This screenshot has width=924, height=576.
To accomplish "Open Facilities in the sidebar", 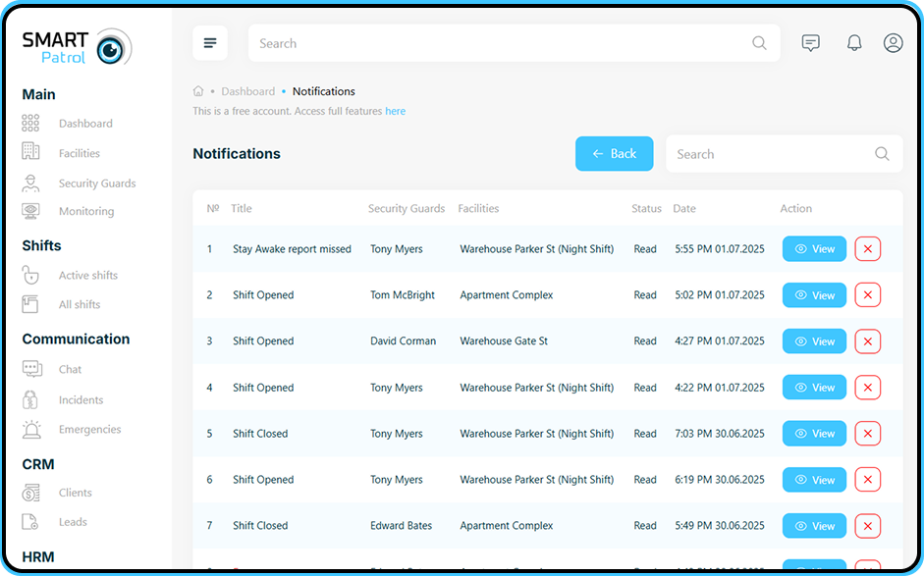I will tap(79, 153).
